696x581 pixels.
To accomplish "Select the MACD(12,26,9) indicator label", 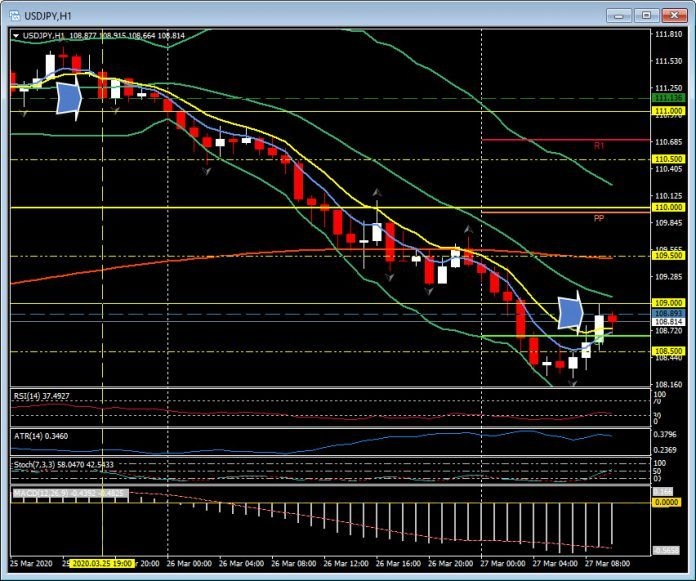I will pos(70,494).
